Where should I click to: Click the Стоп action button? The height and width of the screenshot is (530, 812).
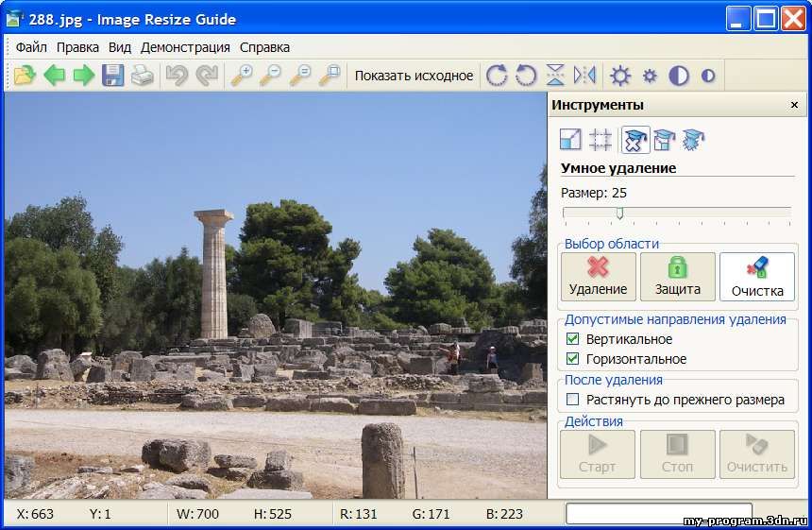pos(677,454)
